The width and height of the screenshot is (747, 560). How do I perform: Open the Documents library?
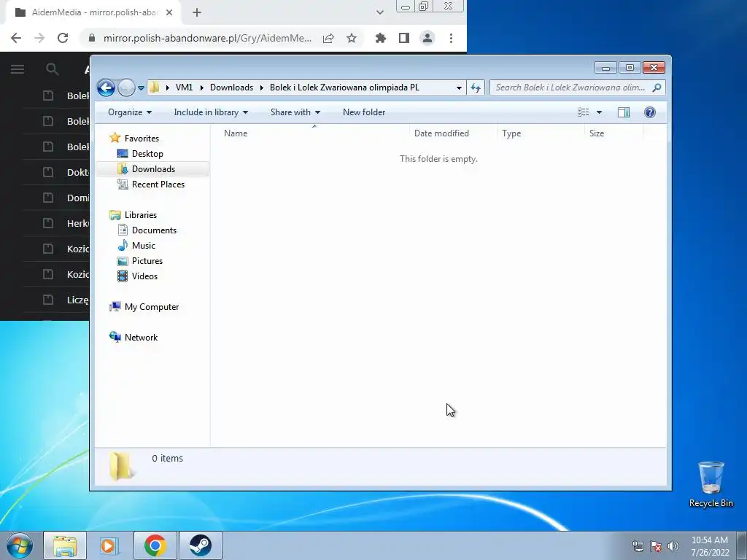point(154,230)
